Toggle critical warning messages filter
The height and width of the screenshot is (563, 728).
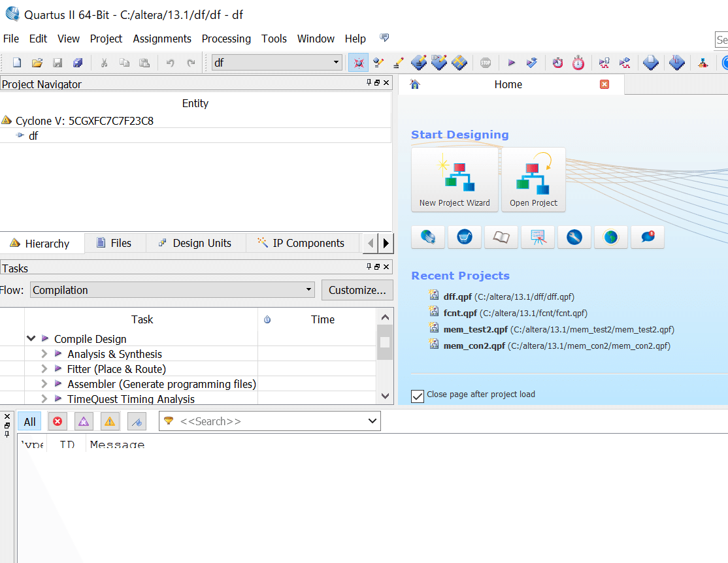click(84, 421)
